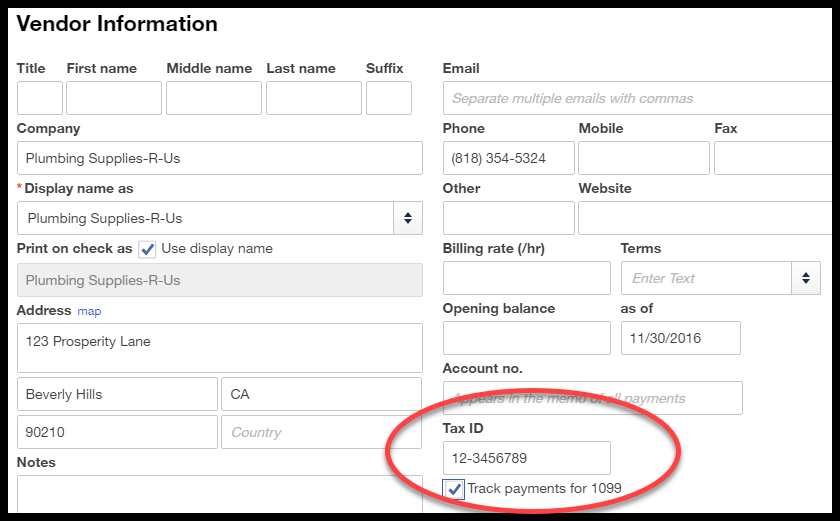
Task: Click the Billing rate (/hr) label
Action: click(493, 248)
